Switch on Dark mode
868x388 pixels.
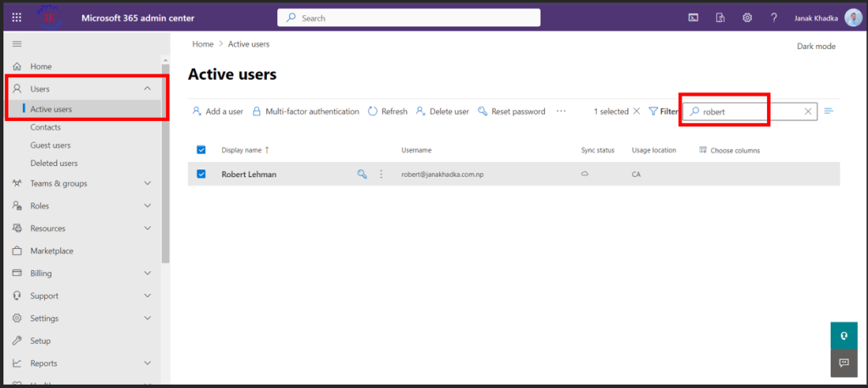816,47
